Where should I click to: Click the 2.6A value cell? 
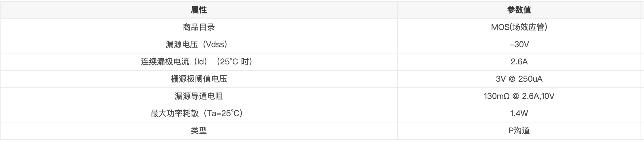pyautogui.click(x=519, y=62)
